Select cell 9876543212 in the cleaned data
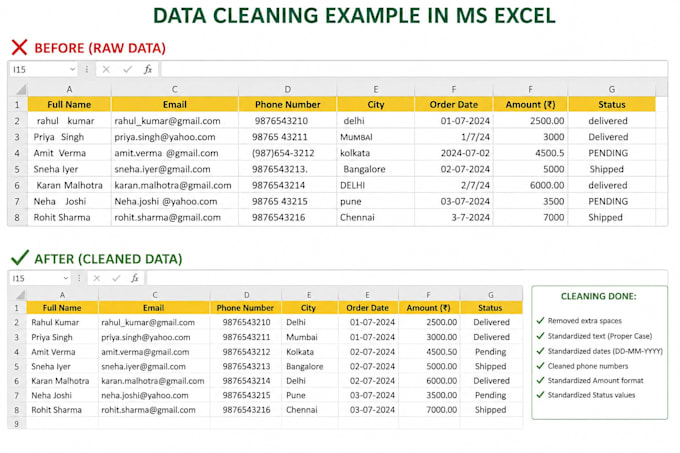Viewport: 680px width, 453px height. coord(246,352)
